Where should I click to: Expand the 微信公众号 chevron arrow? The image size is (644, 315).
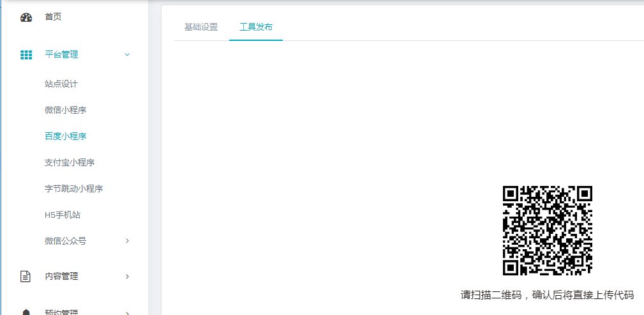coord(127,241)
